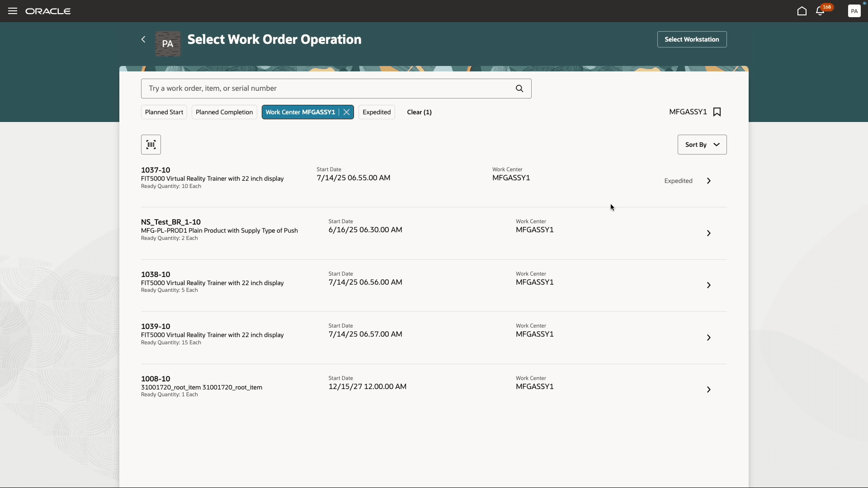Click the back arrow to previous page
Viewport: 868px width, 488px height.
point(143,39)
